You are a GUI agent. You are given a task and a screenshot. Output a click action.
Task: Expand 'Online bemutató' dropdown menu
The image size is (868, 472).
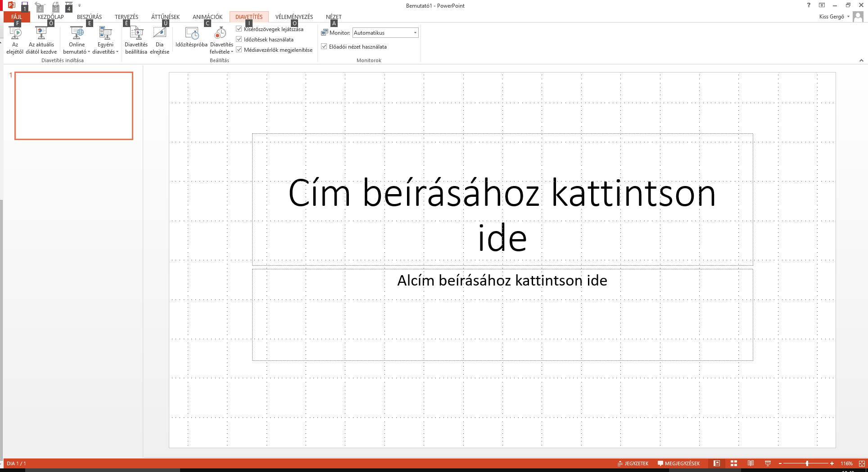click(x=77, y=52)
